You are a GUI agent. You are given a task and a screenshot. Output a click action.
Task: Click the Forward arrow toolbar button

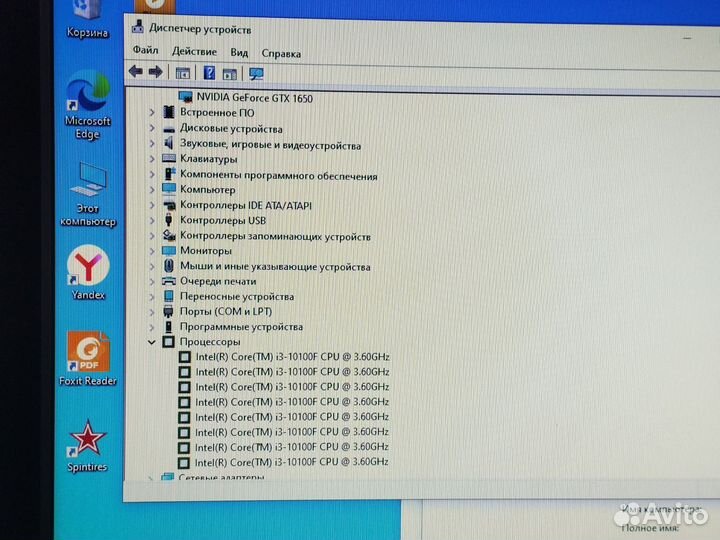(156, 72)
